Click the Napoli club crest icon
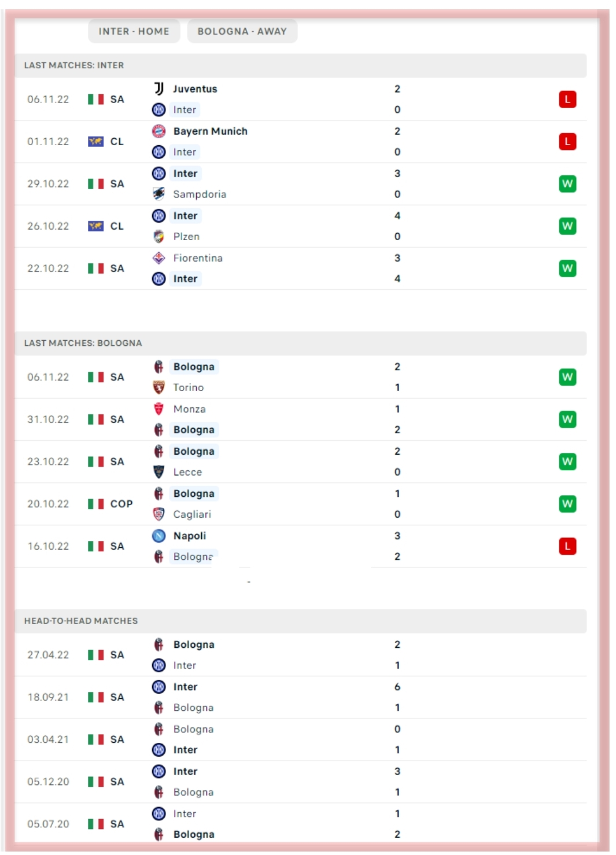The width and height of the screenshot is (616, 855). point(158,536)
